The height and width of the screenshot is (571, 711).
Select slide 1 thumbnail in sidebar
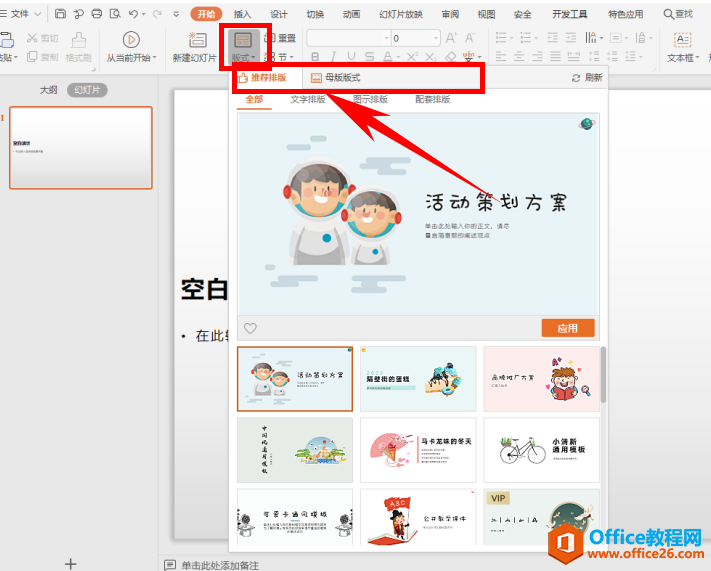[x=81, y=148]
